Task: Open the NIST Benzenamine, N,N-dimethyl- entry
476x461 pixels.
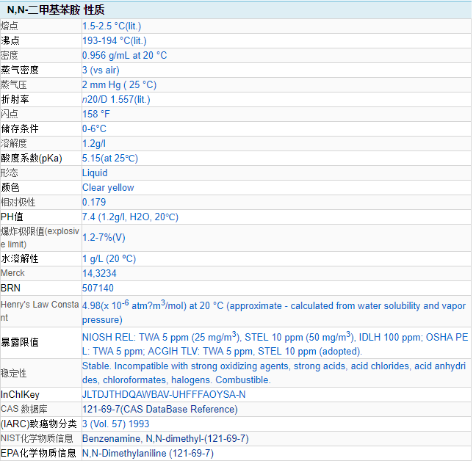Action: (165, 438)
